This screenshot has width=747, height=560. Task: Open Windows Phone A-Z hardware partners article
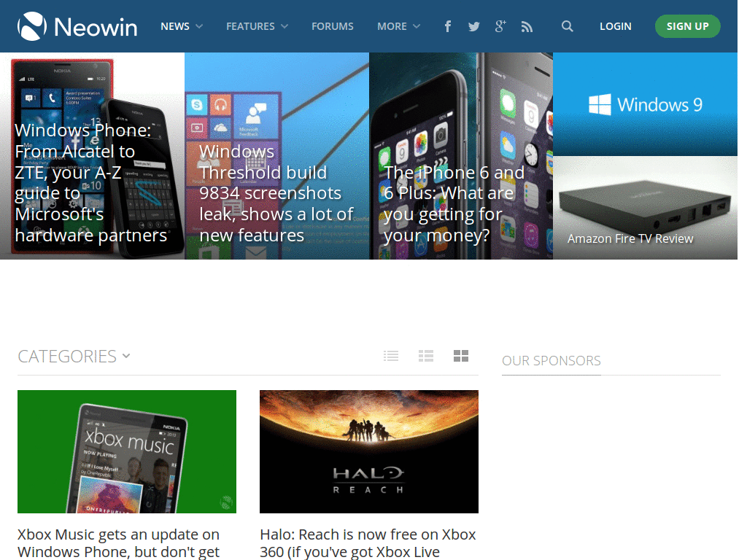(x=92, y=156)
